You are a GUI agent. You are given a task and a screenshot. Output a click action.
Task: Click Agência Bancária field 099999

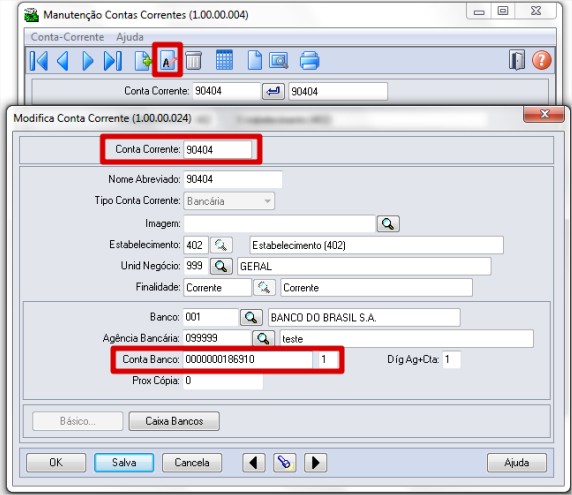(x=217, y=338)
